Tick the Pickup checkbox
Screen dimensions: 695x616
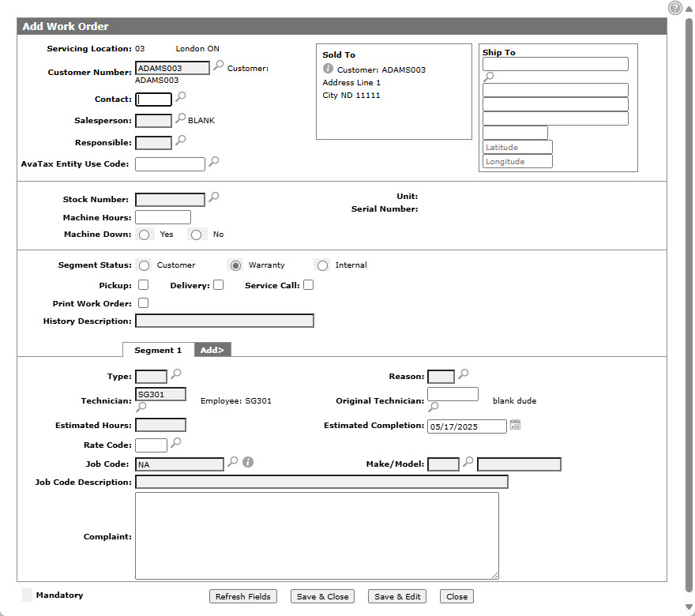click(143, 285)
